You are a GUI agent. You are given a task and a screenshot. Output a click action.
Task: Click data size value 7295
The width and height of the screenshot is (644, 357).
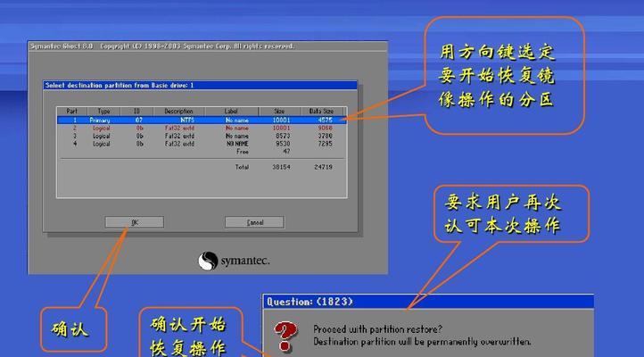coord(325,144)
